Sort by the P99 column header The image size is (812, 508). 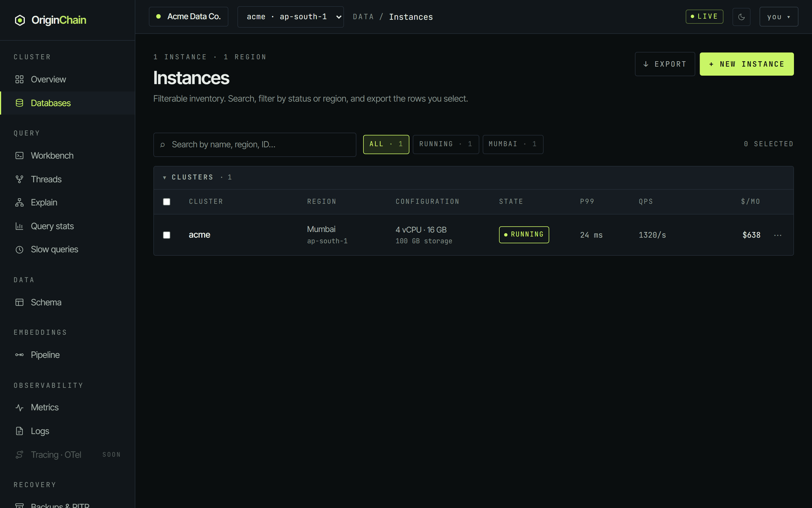[x=587, y=202]
